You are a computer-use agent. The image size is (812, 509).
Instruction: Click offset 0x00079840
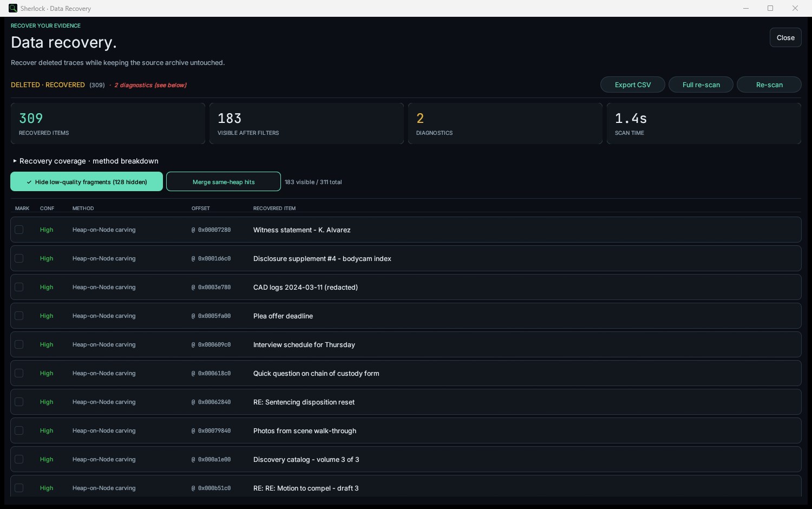[211, 430]
